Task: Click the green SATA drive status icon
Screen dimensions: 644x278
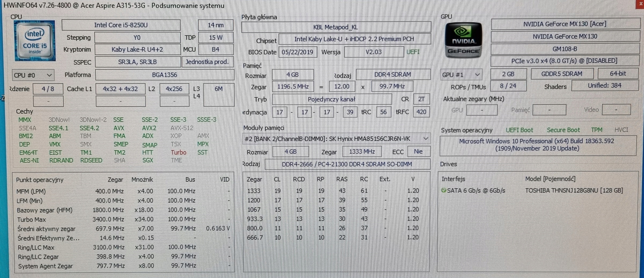Action: (444, 190)
